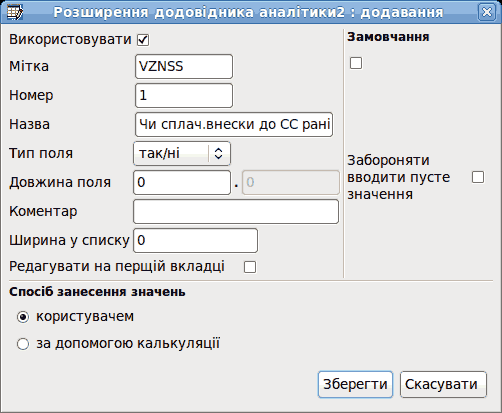Save with the Зберегти button
The image size is (502, 413).
tap(355, 385)
